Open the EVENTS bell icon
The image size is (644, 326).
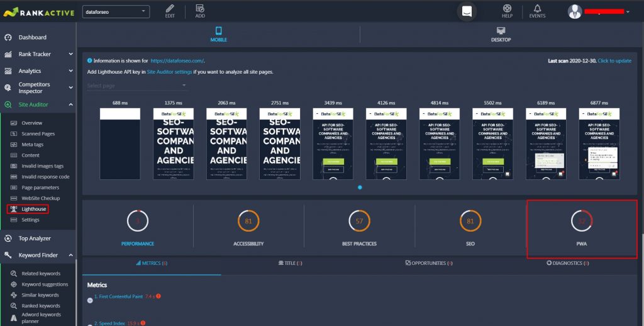coord(537,8)
